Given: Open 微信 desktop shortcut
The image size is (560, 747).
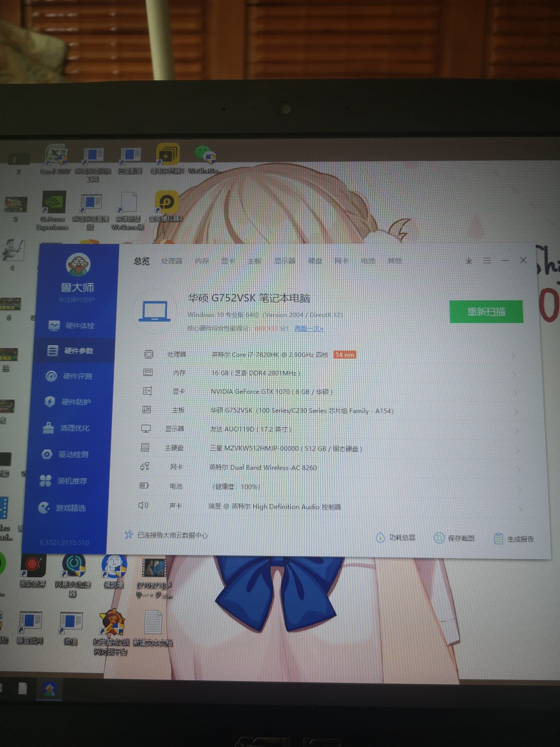Looking at the screenshot, I should 71,628.
